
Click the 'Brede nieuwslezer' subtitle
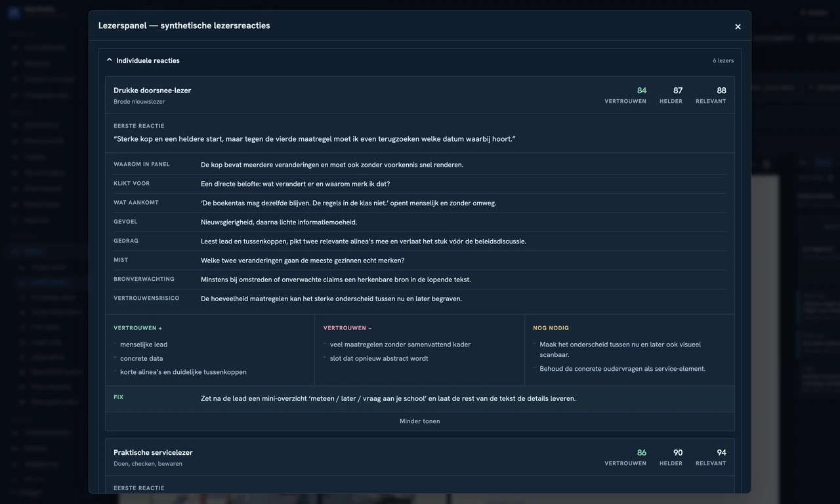coord(139,102)
